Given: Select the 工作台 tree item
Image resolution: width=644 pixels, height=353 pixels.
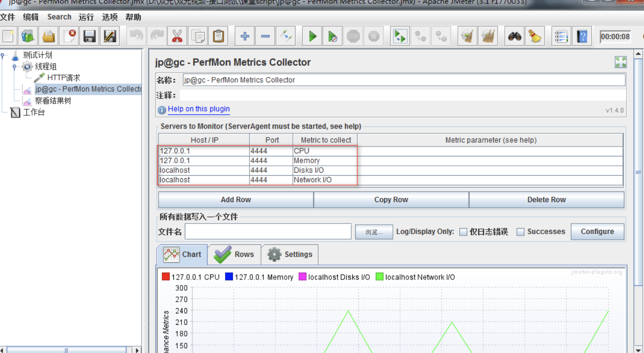Looking at the screenshot, I should click(34, 112).
